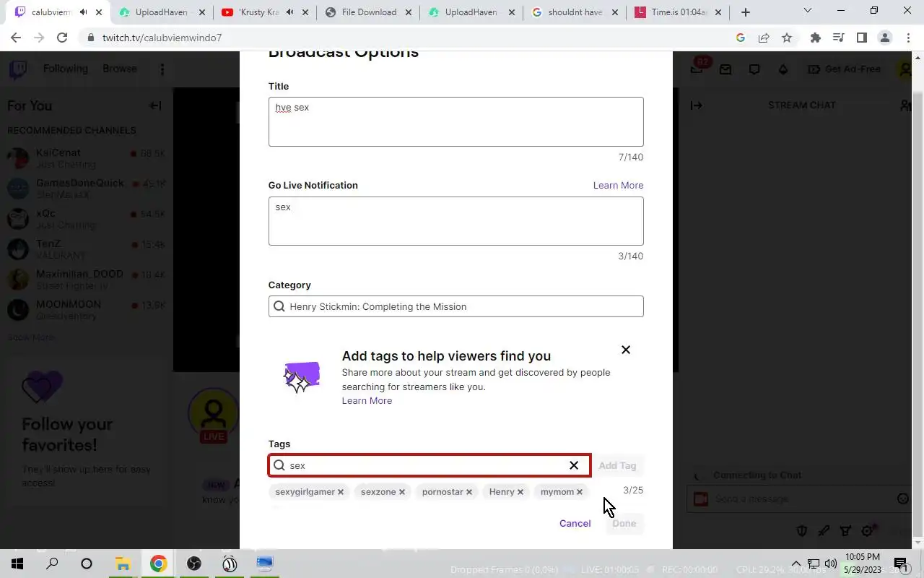
Task: Open a new browser tab with plus
Action: (x=746, y=12)
